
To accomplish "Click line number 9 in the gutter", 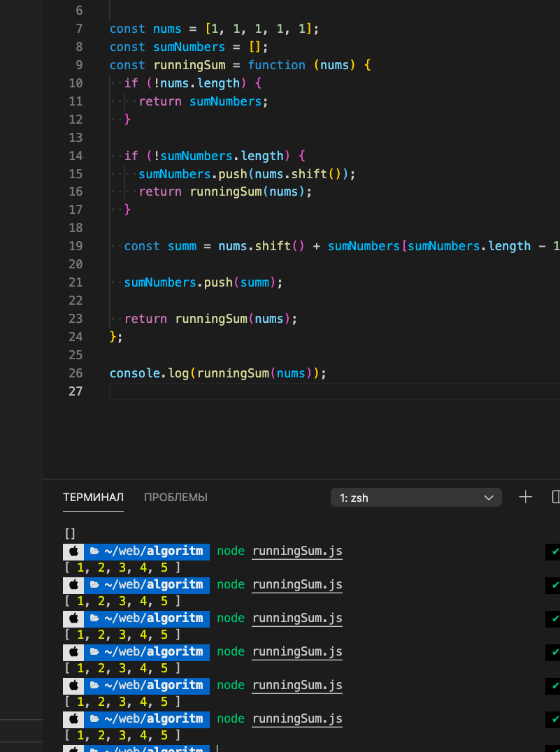I will [79, 65].
